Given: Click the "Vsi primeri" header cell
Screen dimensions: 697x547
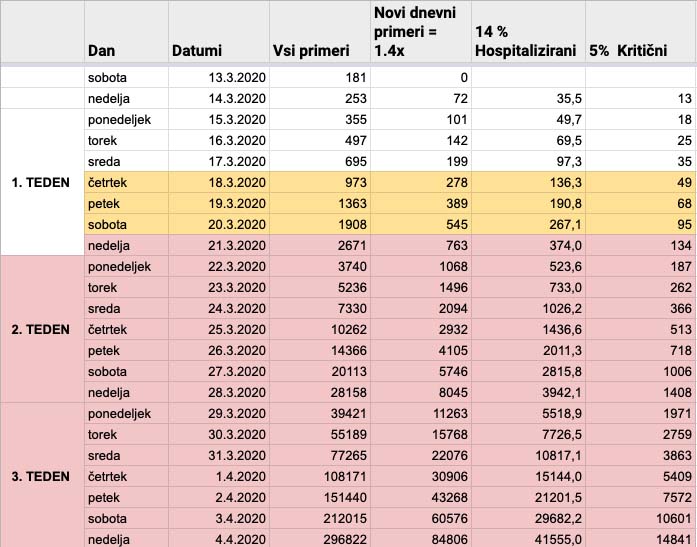Looking at the screenshot, I should pos(311,50).
